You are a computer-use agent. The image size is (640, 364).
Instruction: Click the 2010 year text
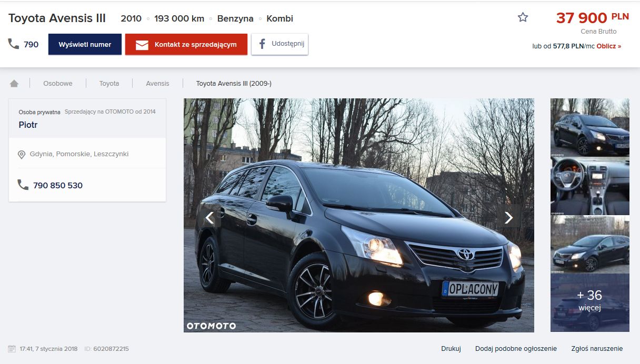coord(131,18)
